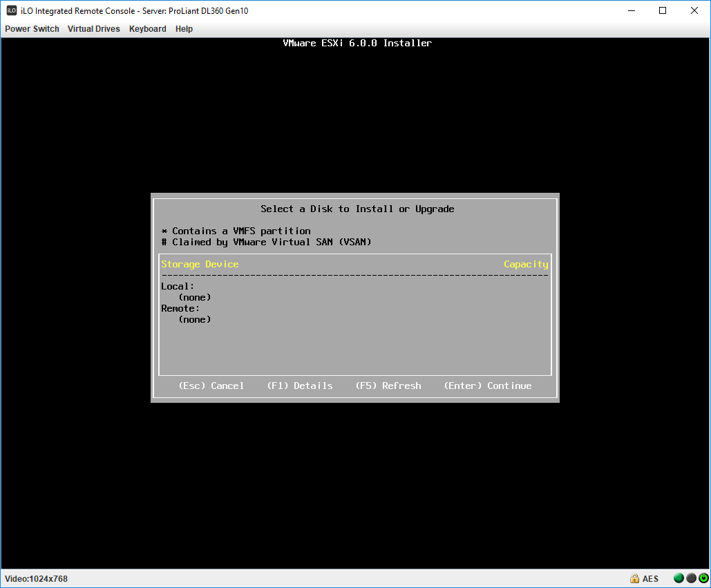Click (F1) Details for disk information

point(300,386)
